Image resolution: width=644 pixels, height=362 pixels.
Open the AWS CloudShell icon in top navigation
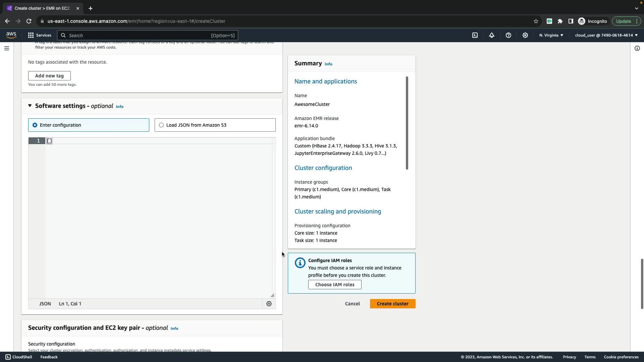pos(475,35)
